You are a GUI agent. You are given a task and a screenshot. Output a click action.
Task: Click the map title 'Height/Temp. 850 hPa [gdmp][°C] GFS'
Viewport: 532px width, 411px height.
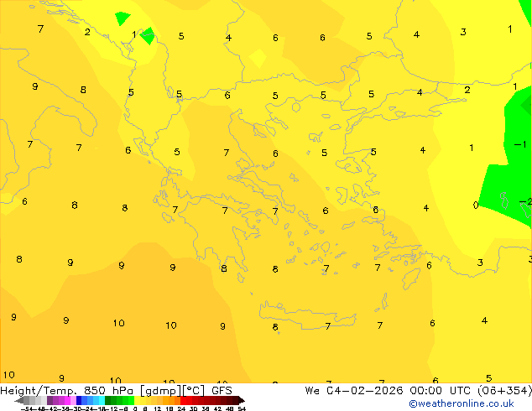tap(116, 391)
